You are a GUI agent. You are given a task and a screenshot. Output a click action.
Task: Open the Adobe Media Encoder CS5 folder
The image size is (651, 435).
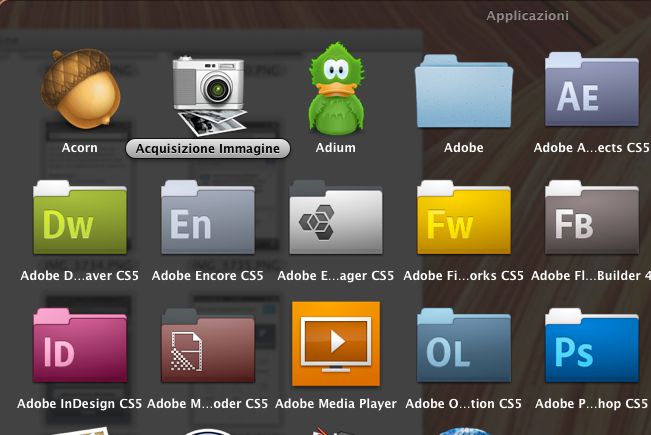[208, 345]
